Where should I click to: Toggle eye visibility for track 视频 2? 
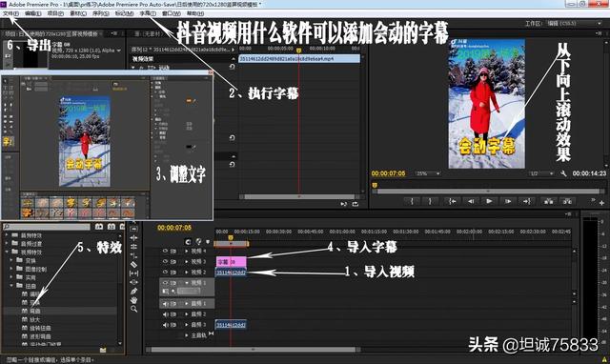(x=165, y=273)
